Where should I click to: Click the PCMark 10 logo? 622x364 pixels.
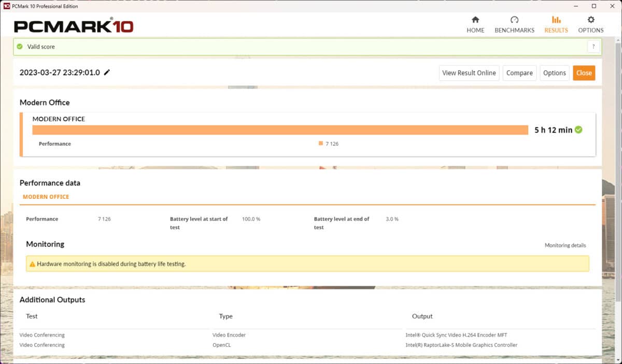74,26
